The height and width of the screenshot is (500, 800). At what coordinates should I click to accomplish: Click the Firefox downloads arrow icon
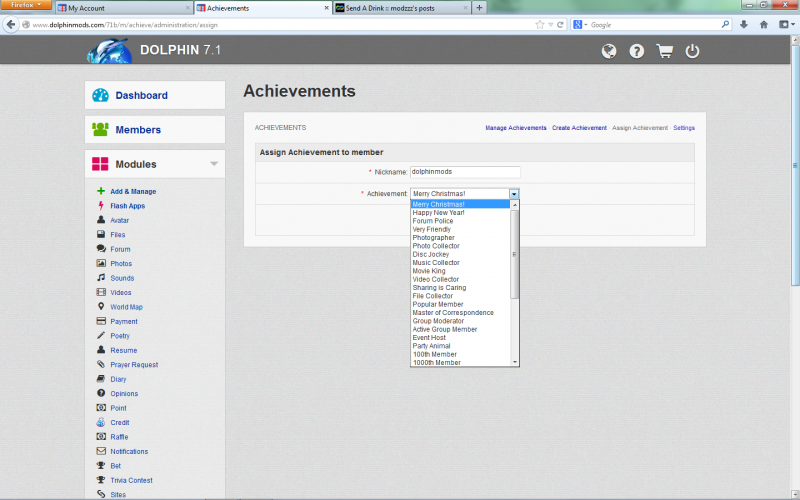point(744,24)
